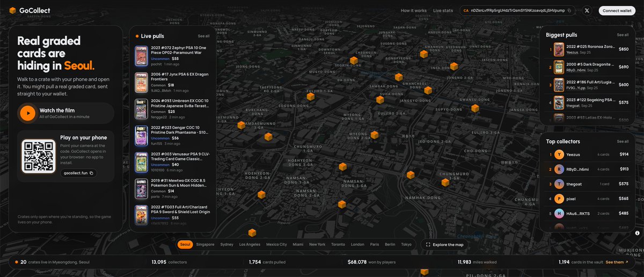Click Yeezus's orange Y avatar
This screenshot has width=644, height=277.
pyautogui.click(x=559, y=154)
